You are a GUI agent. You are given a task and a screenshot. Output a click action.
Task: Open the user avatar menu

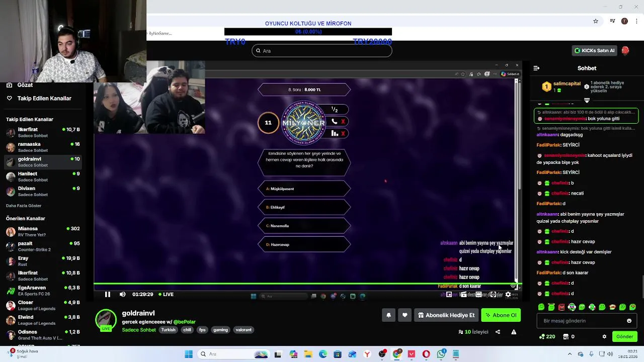tap(625, 50)
